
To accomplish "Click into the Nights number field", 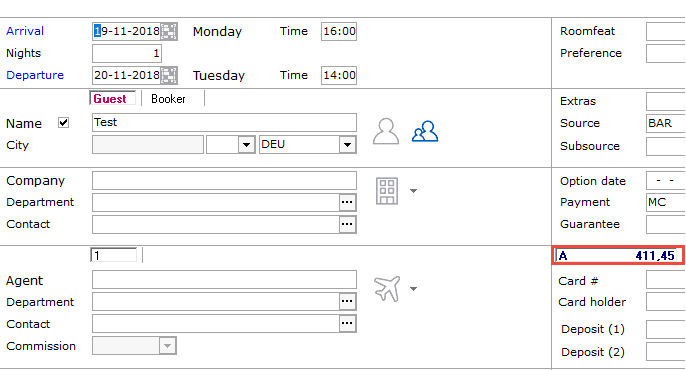I will [127, 53].
